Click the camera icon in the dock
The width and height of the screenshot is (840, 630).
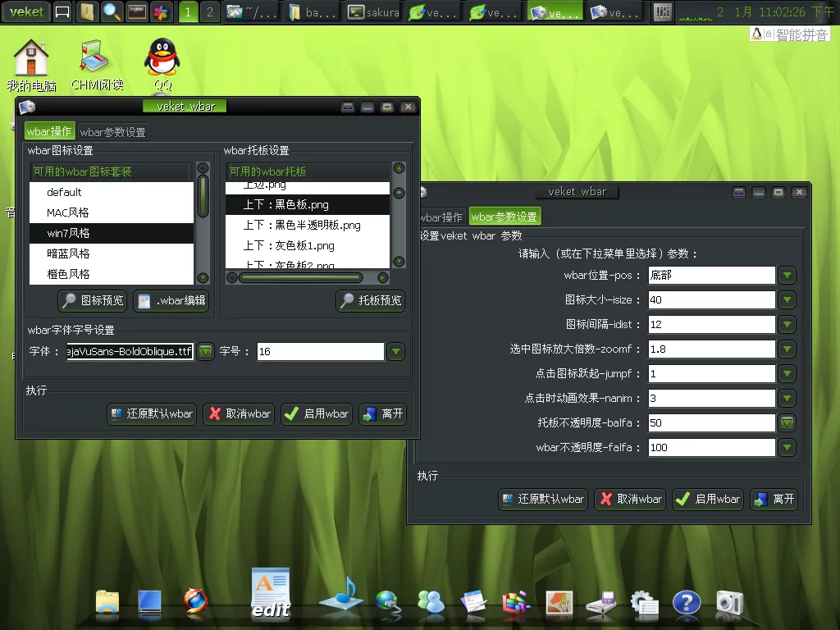(x=728, y=603)
